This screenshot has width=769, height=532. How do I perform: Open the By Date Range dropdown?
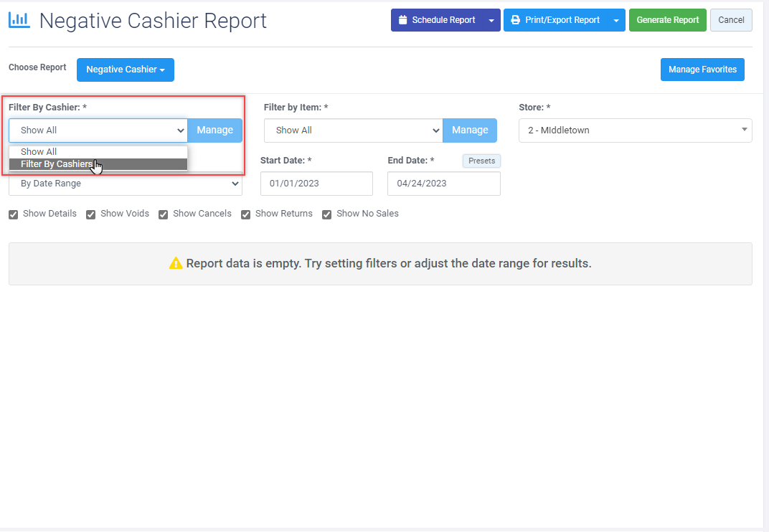(126, 184)
